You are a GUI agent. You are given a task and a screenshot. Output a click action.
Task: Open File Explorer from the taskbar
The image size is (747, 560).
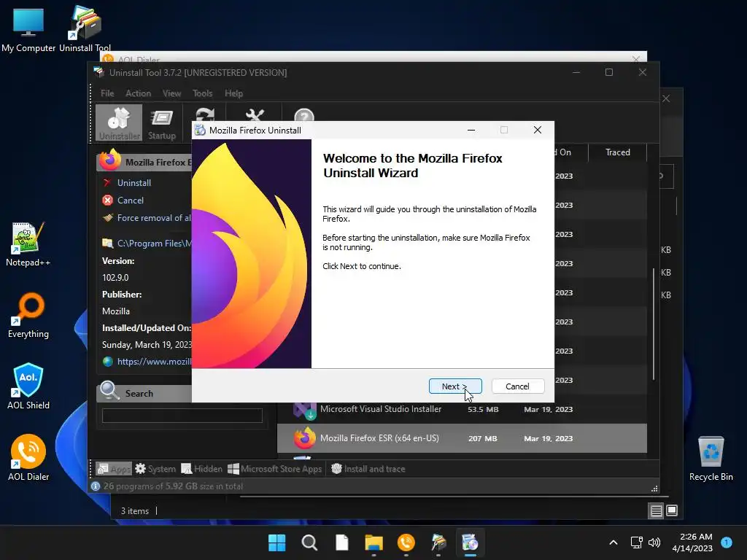374,542
